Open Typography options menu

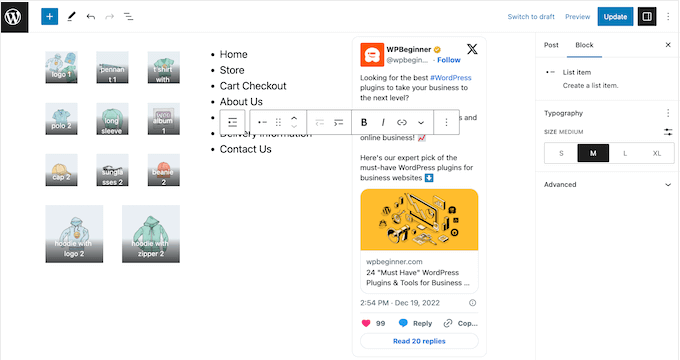click(668, 113)
